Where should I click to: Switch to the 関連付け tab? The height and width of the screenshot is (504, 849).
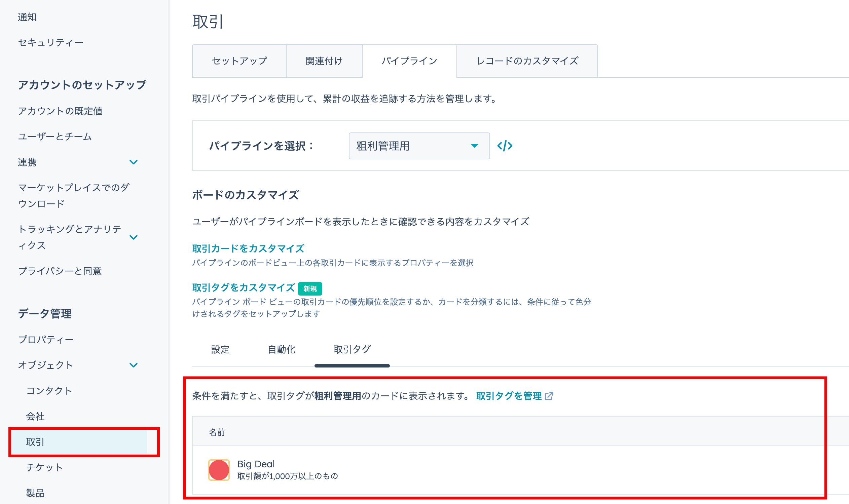(x=324, y=61)
